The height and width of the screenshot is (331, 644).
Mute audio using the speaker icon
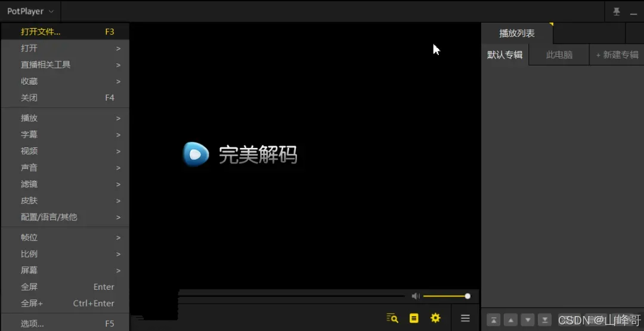tap(416, 296)
